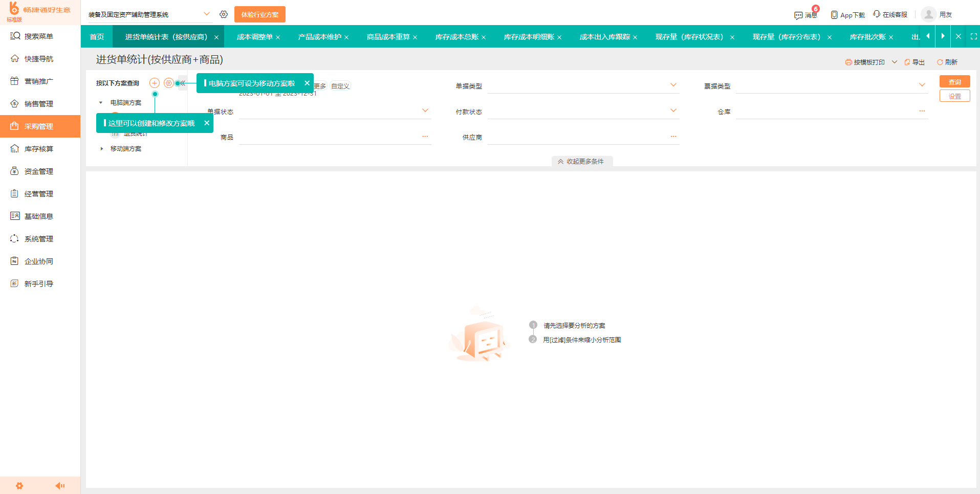This screenshot has width=980, height=494.
Task: Close the 这里可以创建和修改方案哦 tip bubble
Action: (207, 123)
